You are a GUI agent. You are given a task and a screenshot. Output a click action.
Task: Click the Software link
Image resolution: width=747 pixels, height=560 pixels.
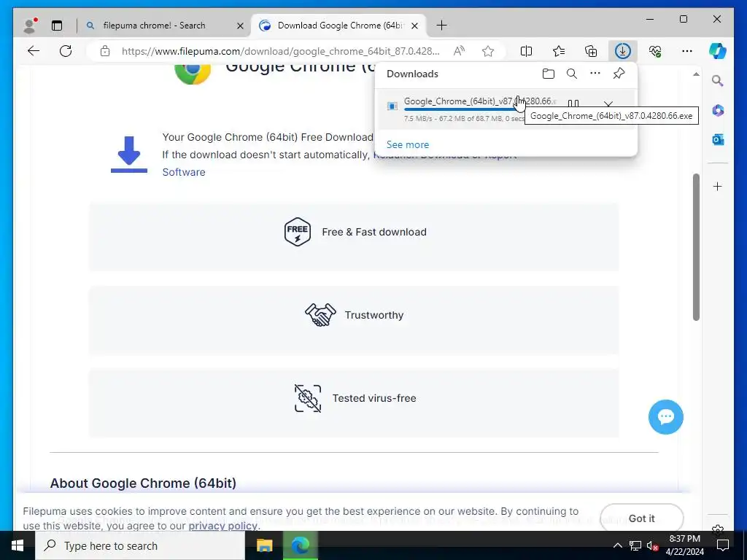click(184, 172)
